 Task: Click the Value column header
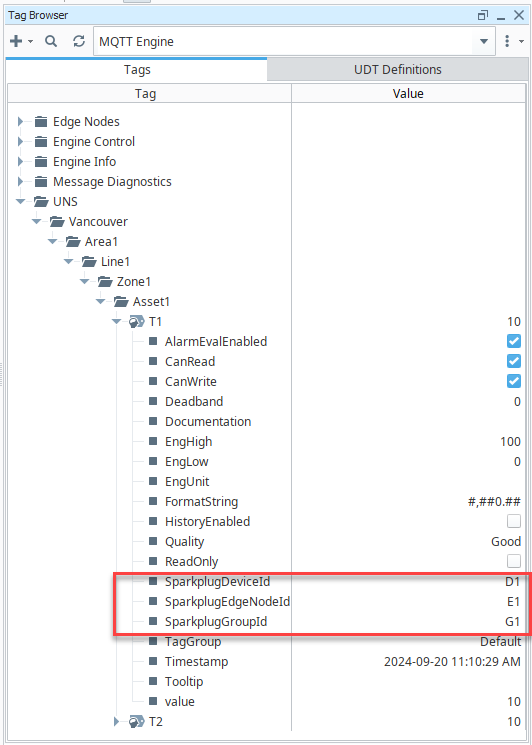point(408,93)
